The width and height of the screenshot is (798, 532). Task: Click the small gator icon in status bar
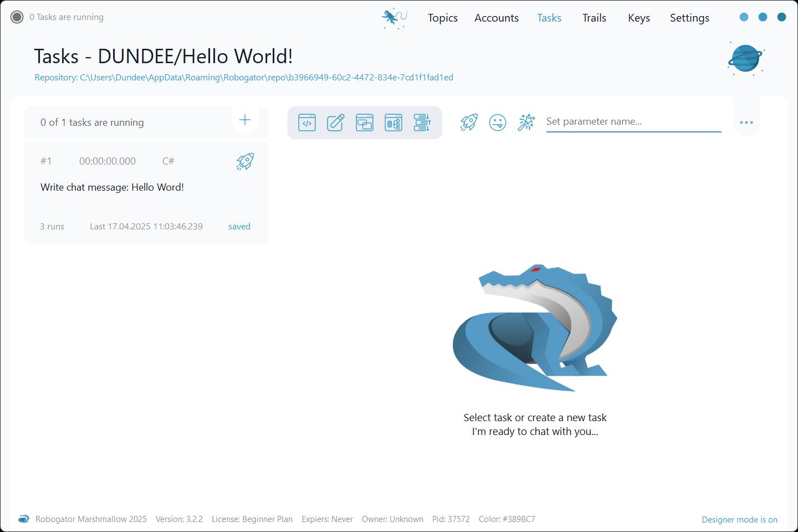pyautogui.click(x=24, y=519)
